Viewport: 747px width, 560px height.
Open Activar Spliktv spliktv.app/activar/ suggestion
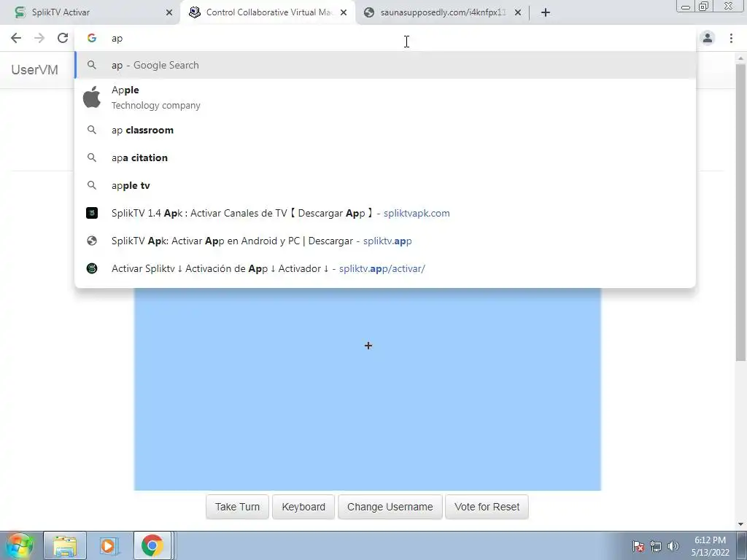tap(385, 268)
